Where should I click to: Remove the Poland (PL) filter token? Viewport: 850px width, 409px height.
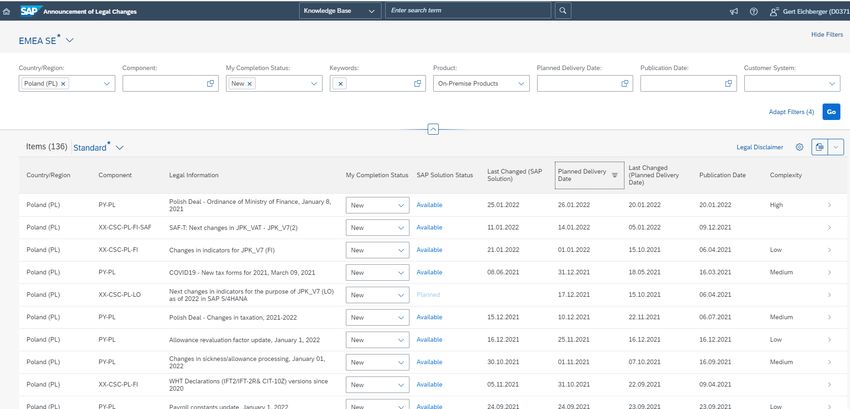coord(63,84)
